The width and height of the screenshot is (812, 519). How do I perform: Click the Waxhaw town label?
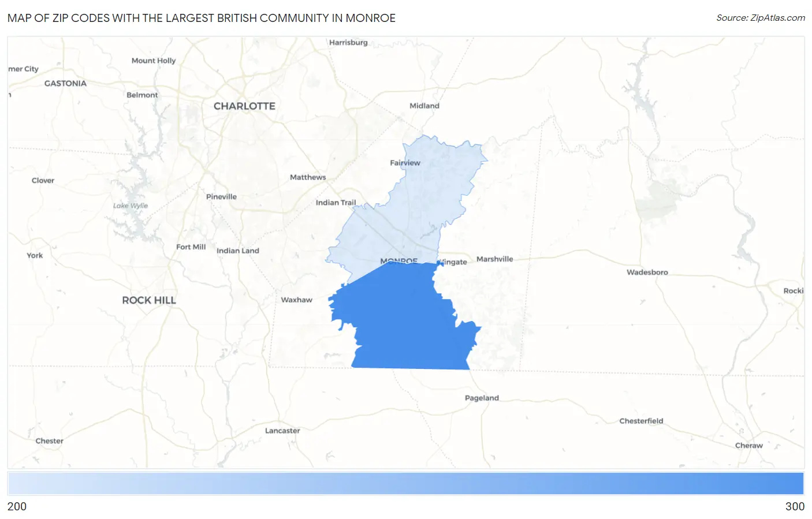[x=296, y=300]
